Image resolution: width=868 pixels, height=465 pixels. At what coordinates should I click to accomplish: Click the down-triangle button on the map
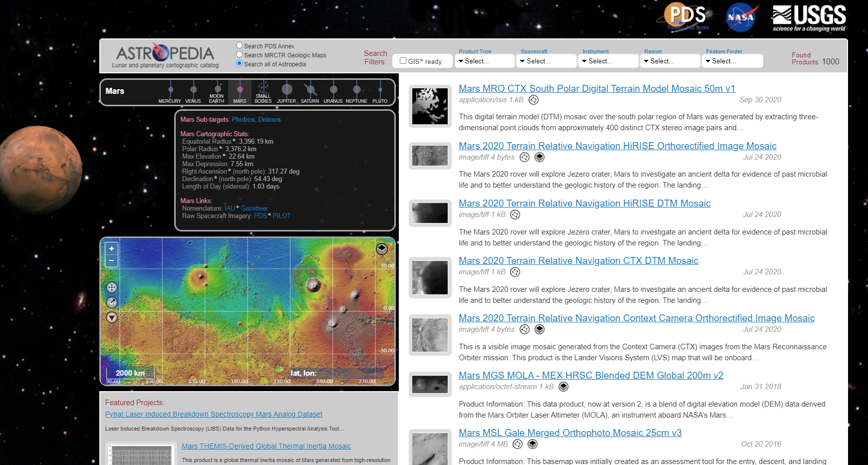112,317
